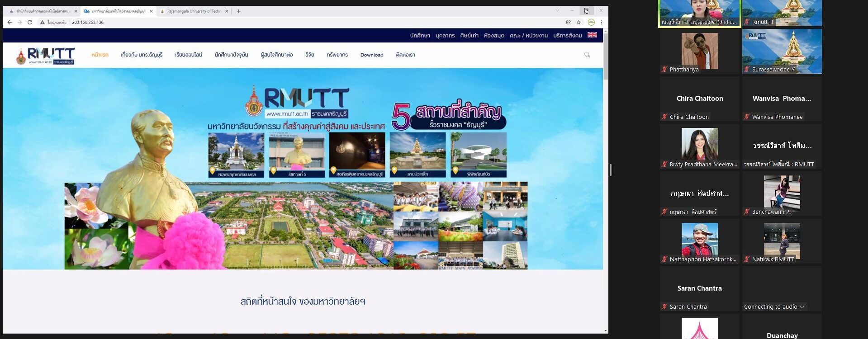This screenshot has width=868, height=339.
Task: Open the เกี่ยวกับ มทร.ธัญบุรี menu
Action: [x=142, y=55]
